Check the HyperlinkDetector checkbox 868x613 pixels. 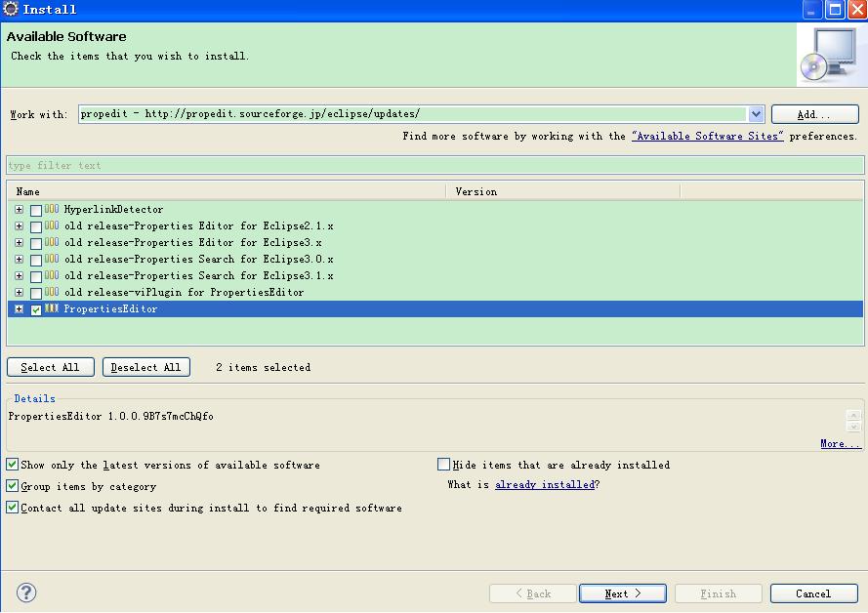point(36,210)
